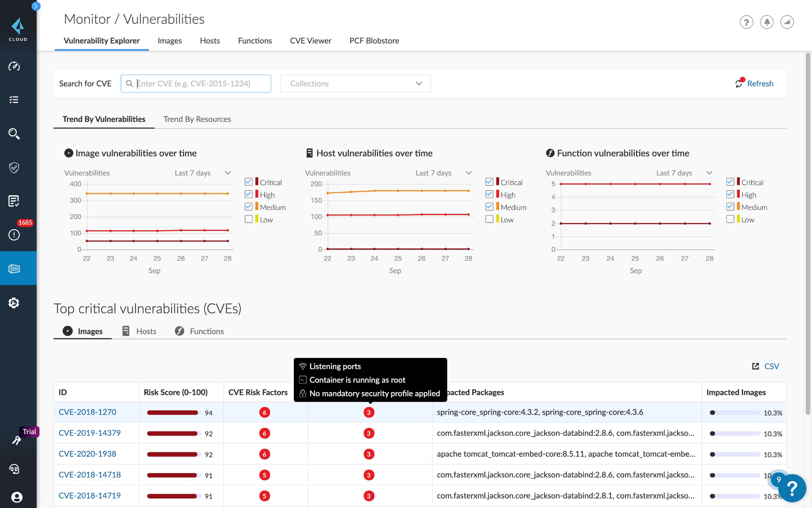
Task: Click risk score bar 94 for CVE-2018-1270
Action: coord(173,413)
